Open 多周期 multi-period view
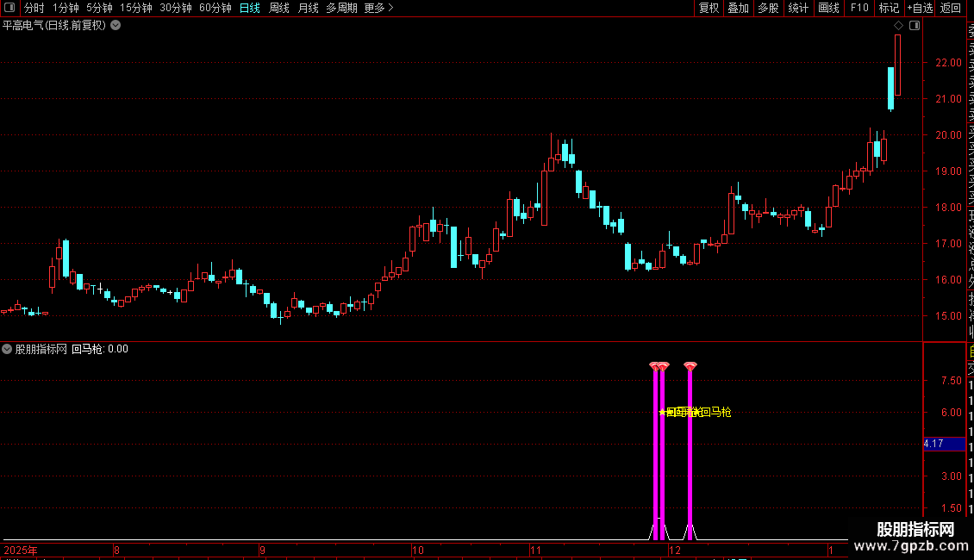The width and height of the screenshot is (974, 560). (x=341, y=8)
